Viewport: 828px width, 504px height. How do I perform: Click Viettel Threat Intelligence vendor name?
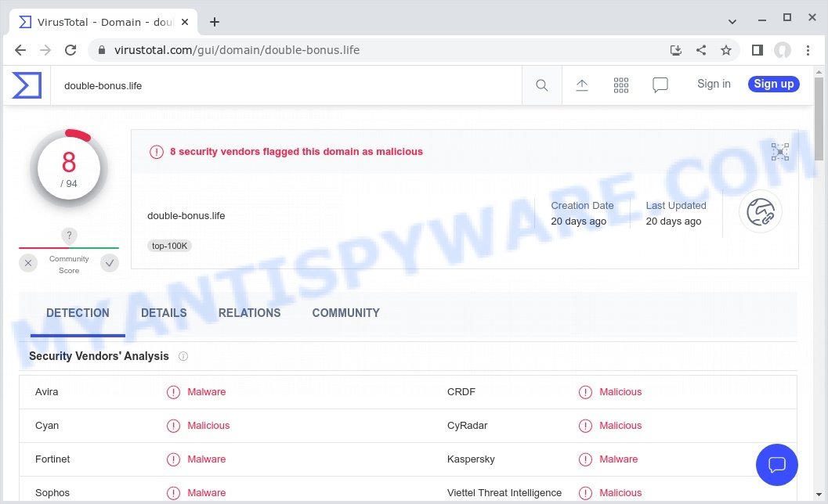(x=504, y=493)
